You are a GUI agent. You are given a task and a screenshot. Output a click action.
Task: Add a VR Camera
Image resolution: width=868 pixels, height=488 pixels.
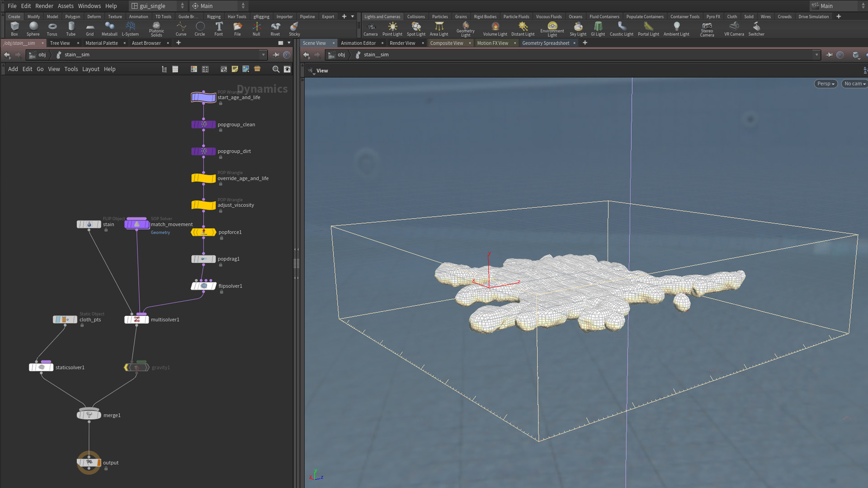[734, 29]
